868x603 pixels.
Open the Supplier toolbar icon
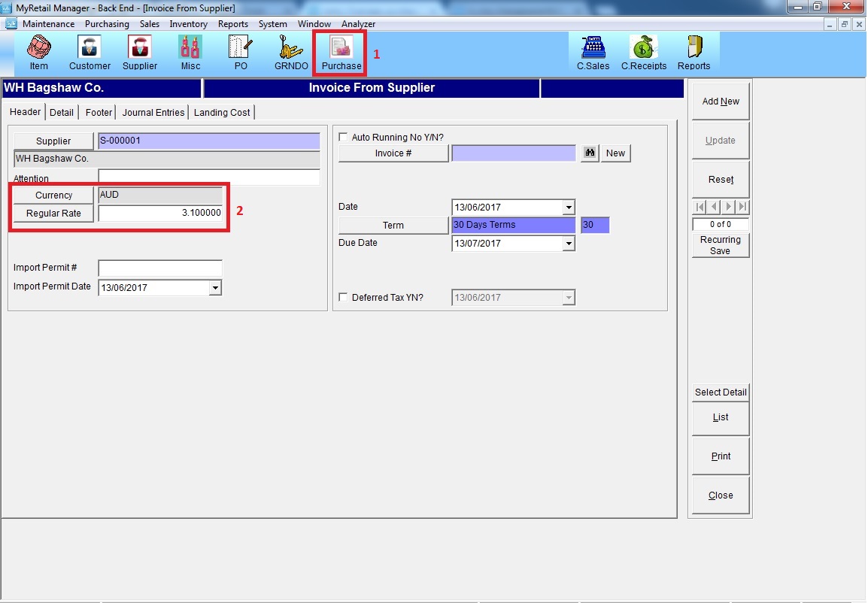click(140, 48)
